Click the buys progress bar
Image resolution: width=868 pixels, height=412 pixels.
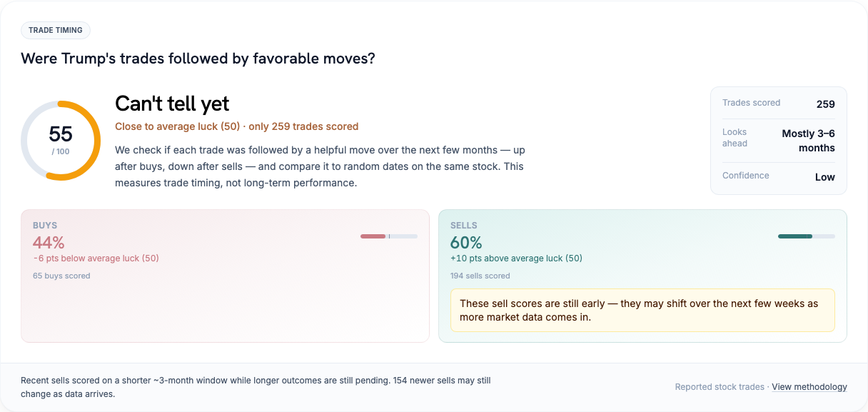click(389, 236)
